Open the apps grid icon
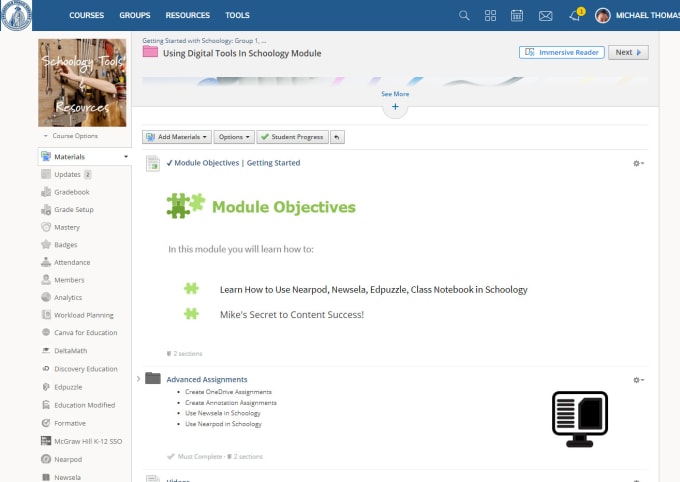This screenshot has width=680, height=482. [490, 16]
